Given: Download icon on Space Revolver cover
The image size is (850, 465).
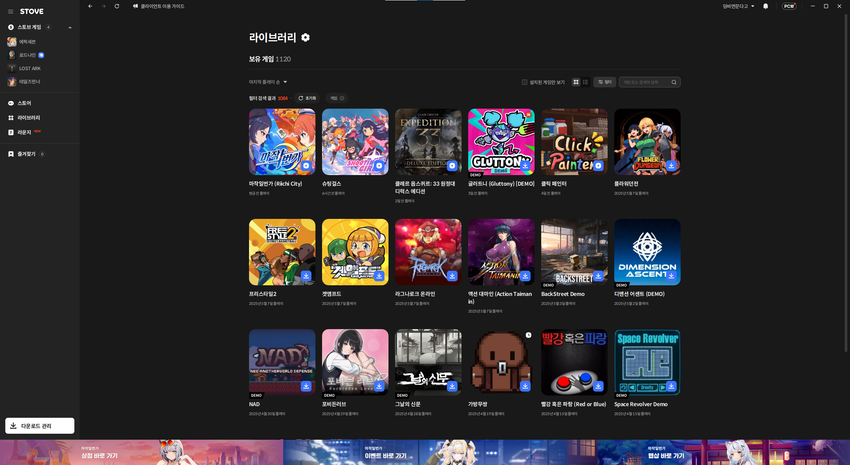Looking at the screenshot, I should (x=671, y=386).
